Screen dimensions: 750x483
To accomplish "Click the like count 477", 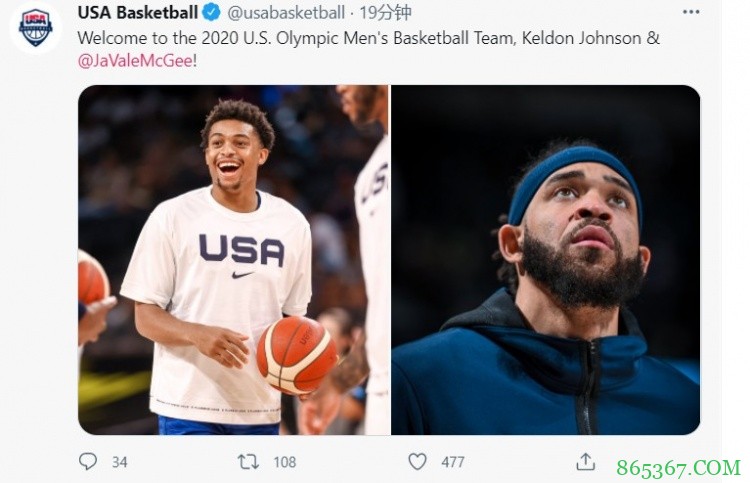I will [x=452, y=462].
